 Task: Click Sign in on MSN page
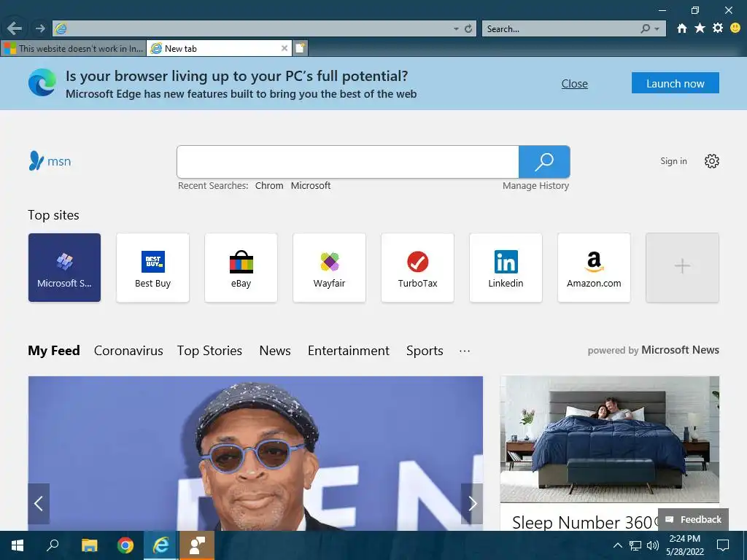pos(673,161)
